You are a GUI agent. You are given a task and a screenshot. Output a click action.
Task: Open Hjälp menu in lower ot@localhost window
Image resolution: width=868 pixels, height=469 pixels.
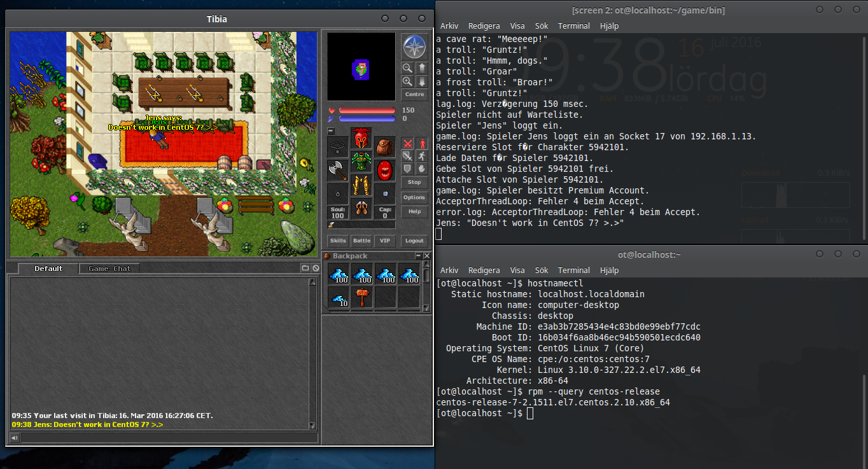tap(609, 270)
